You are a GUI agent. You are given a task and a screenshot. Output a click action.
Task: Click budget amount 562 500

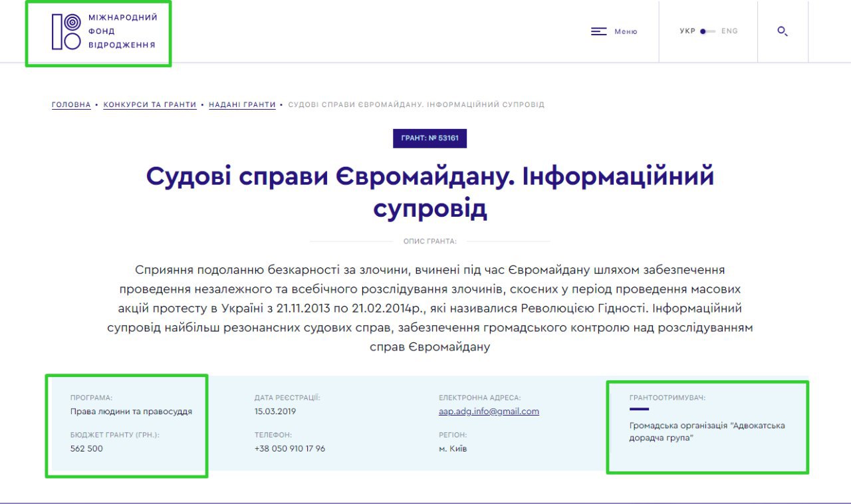click(x=86, y=449)
